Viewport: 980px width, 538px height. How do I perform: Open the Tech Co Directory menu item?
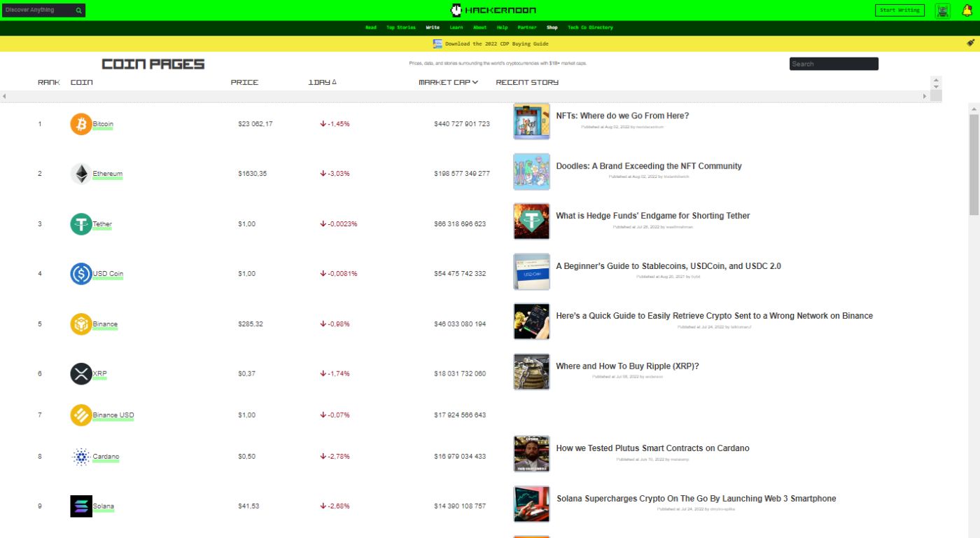pos(590,28)
